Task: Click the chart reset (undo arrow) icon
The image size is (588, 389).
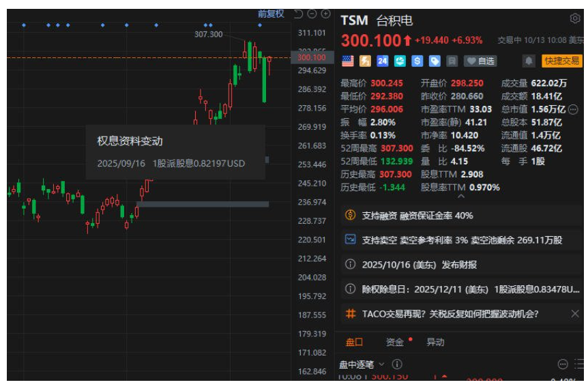Action: (298, 14)
